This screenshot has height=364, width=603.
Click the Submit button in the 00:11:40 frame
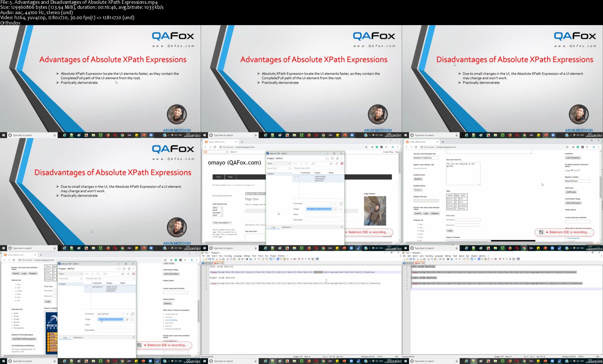coord(16,273)
